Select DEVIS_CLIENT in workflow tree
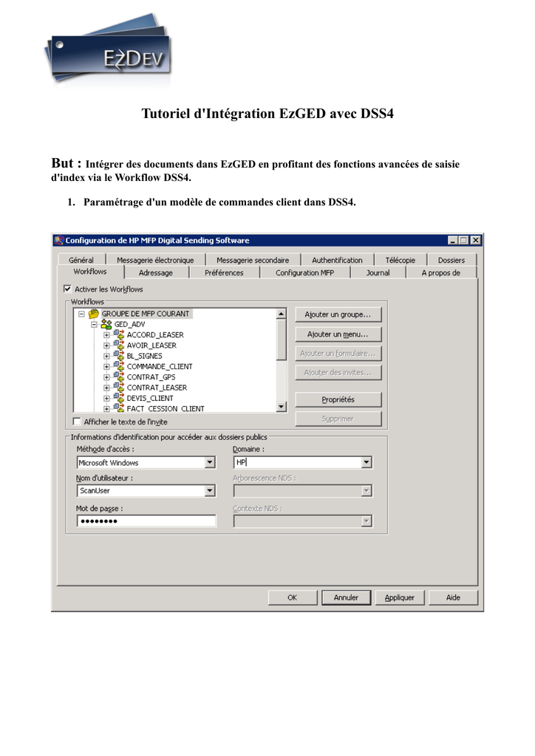Image resolution: width=535 pixels, height=756 pixels. [150, 398]
